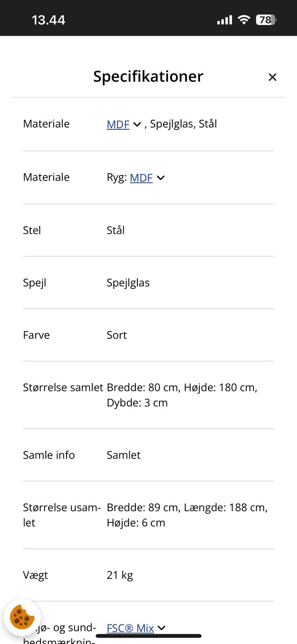Open the FSC® Mix link

(130, 628)
